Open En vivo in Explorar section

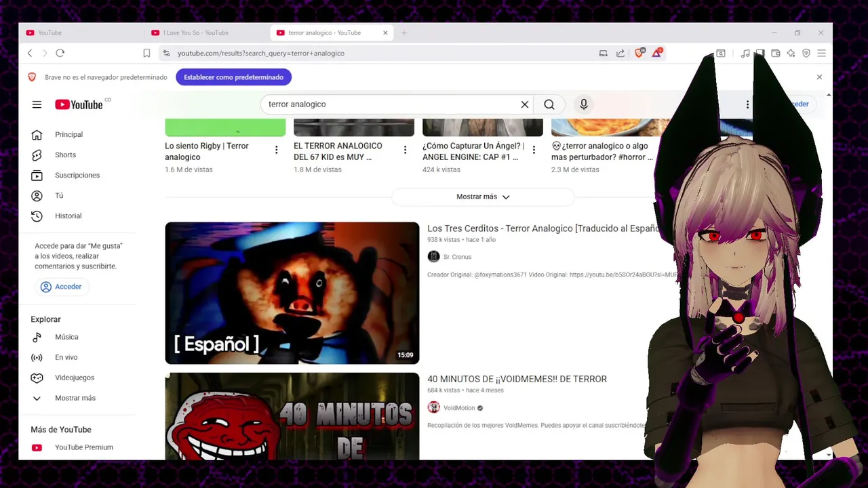tap(66, 357)
